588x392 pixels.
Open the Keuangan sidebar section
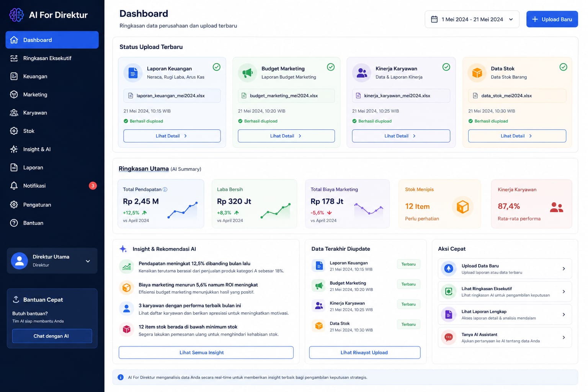coord(52,76)
